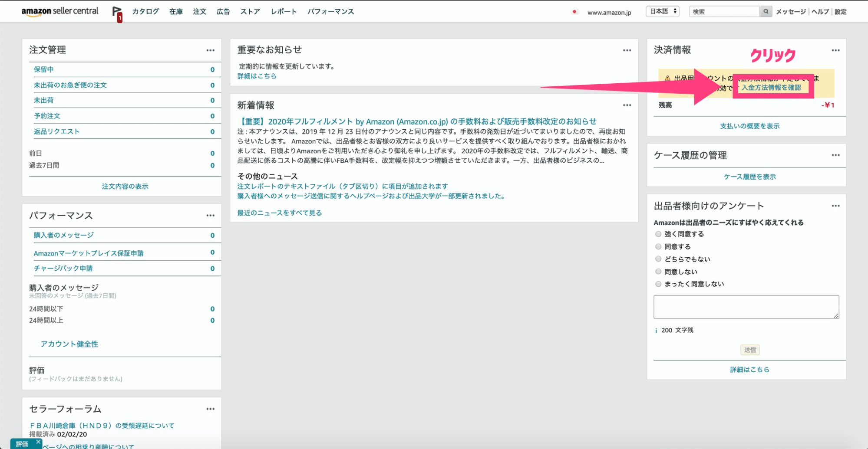Open the ストア menu
The image size is (868, 449).
[251, 12]
